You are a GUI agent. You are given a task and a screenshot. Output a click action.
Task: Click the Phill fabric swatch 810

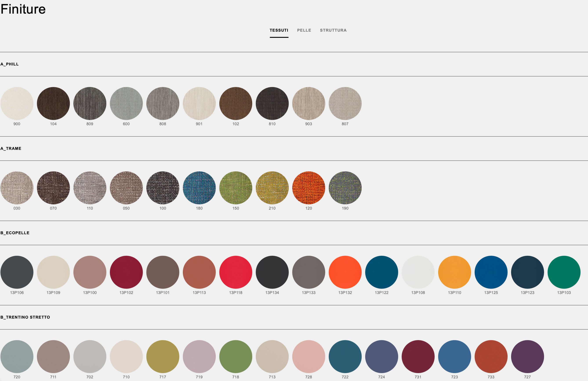click(272, 103)
